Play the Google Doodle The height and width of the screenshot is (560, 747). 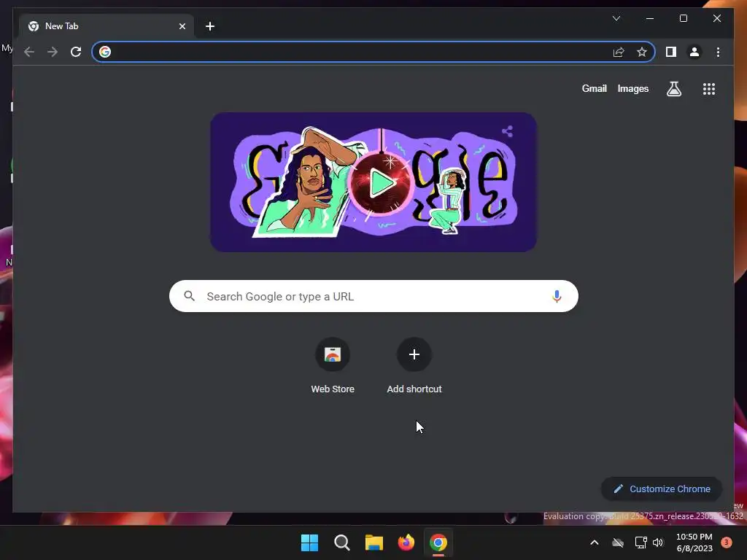tap(381, 183)
